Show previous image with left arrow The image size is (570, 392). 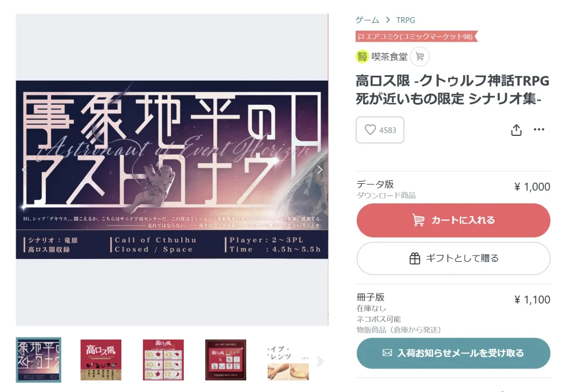click(x=24, y=170)
